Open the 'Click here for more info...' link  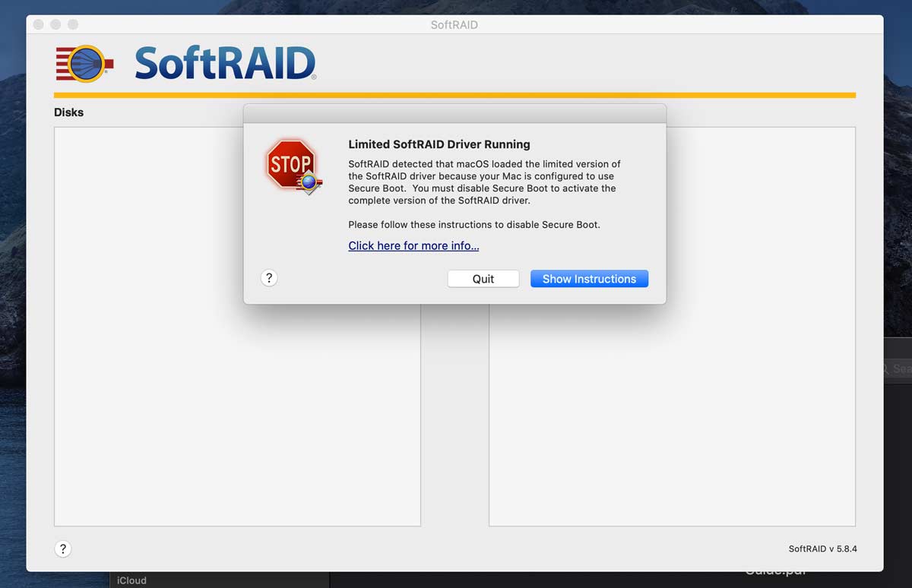coord(413,245)
